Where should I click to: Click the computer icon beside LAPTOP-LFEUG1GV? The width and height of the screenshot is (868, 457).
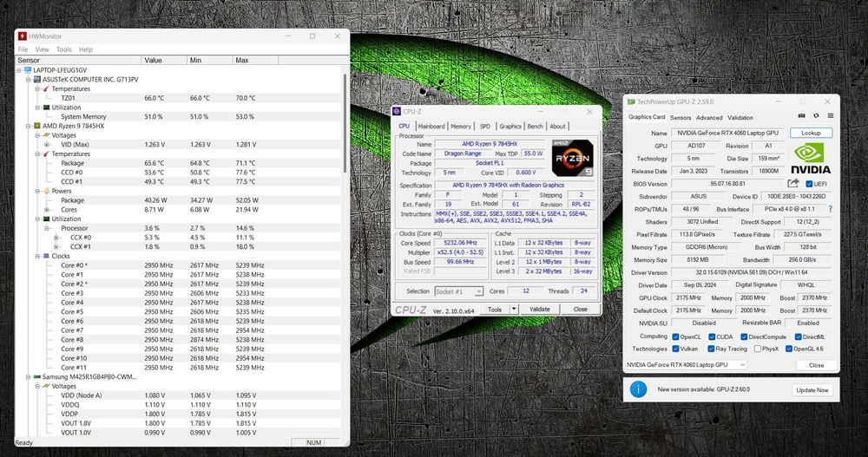[28, 70]
